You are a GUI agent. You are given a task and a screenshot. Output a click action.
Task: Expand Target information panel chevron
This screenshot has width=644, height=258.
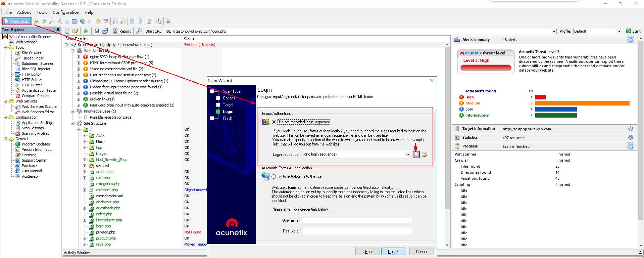tap(631, 129)
